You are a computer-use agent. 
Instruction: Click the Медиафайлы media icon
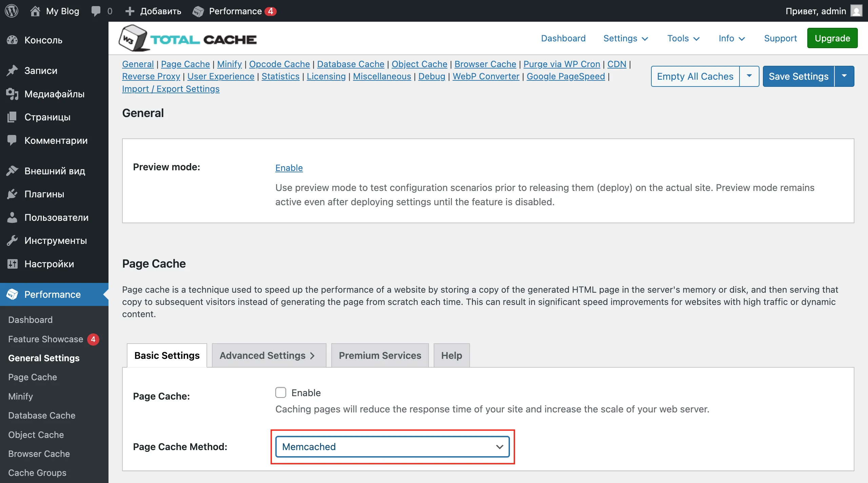12,94
